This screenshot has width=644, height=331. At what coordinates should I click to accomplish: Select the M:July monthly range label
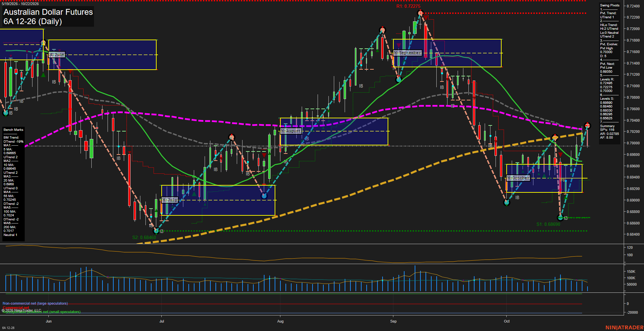(x=170, y=200)
